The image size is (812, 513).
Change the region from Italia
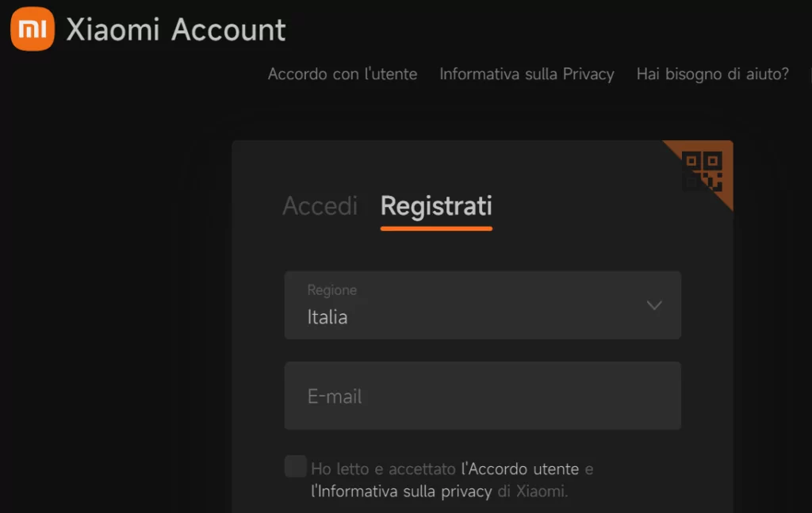tap(483, 305)
